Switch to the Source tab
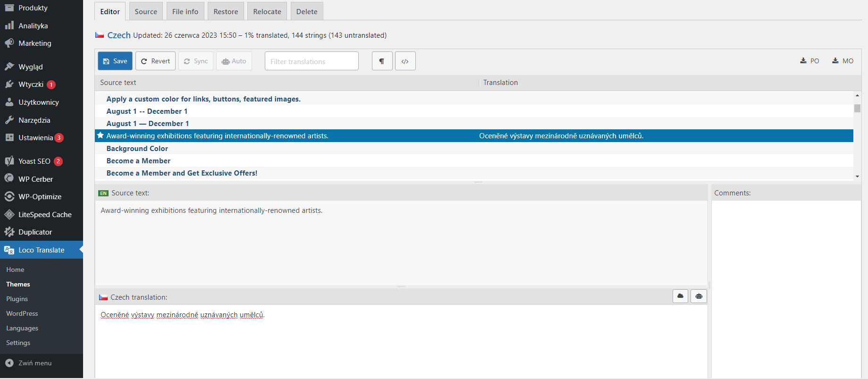868x379 pixels. coord(146,11)
